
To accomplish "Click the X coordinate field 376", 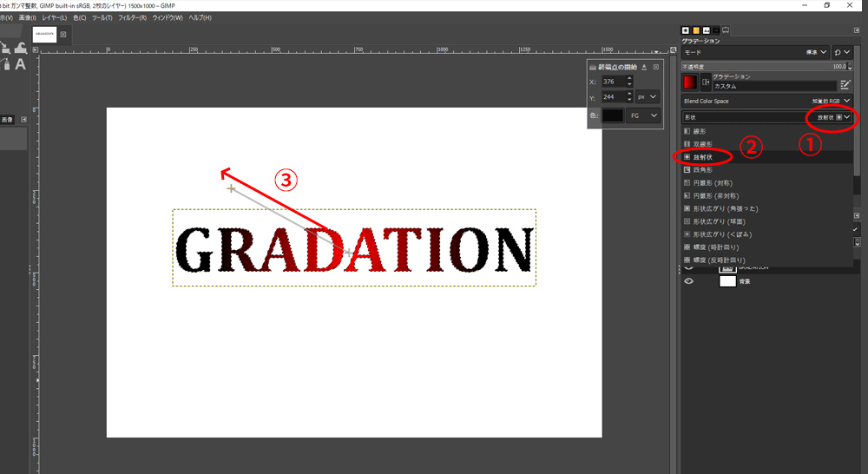I will click(x=614, y=82).
